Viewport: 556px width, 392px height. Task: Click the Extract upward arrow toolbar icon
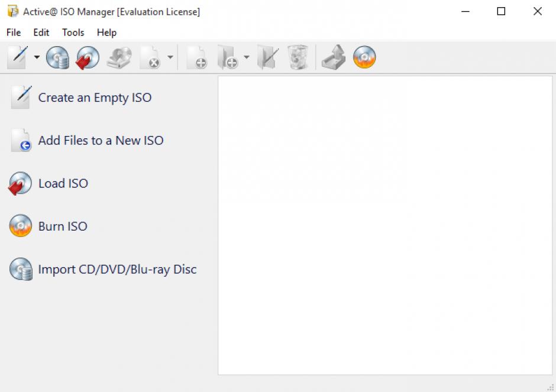[x=334, y=57]
